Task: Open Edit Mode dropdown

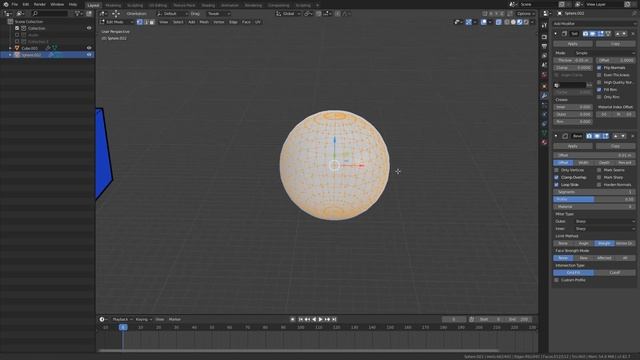Action: pos(117,22)
